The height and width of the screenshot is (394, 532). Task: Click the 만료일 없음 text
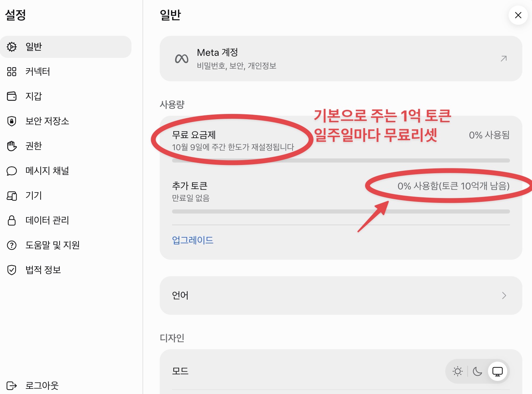point(191,198)
